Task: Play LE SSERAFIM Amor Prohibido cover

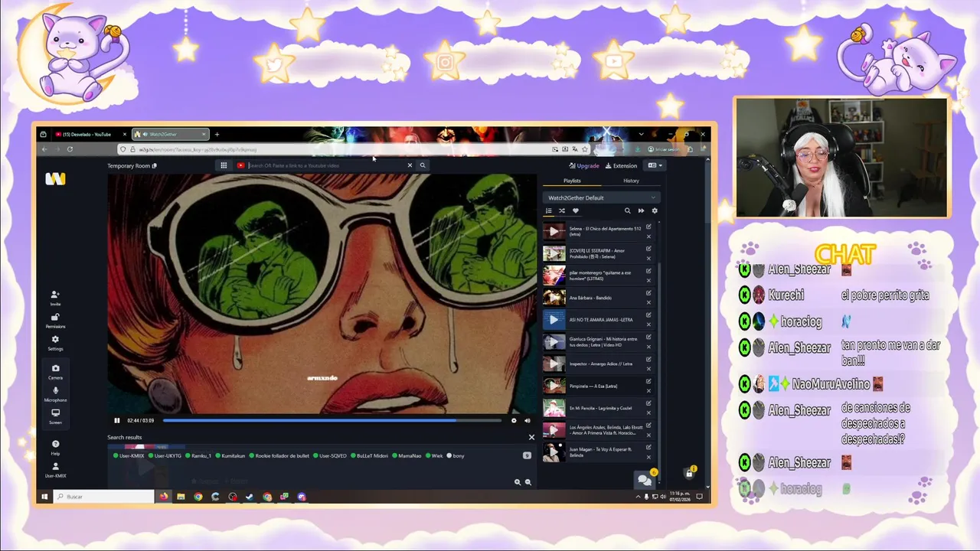Action: (554, 253)
